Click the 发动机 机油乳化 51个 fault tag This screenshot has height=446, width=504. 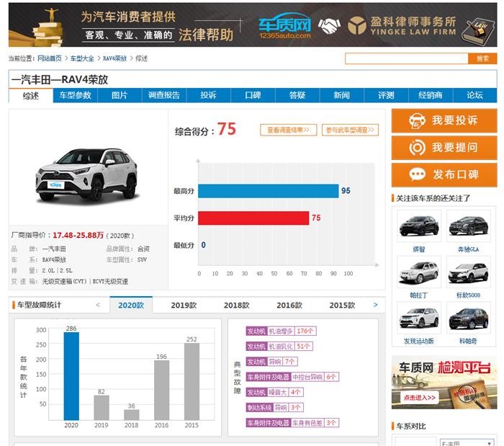pyautogui.click(x=279, y=347)
